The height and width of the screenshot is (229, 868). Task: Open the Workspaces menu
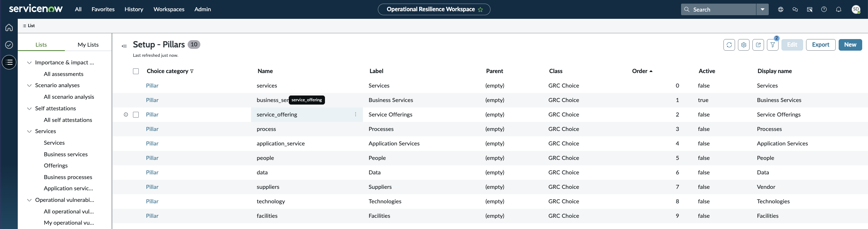pos(169,9)
